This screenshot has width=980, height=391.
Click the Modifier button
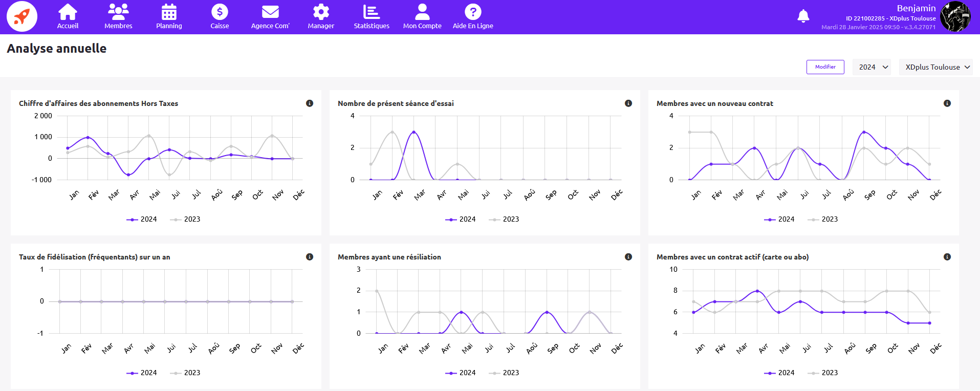(825, 67)
